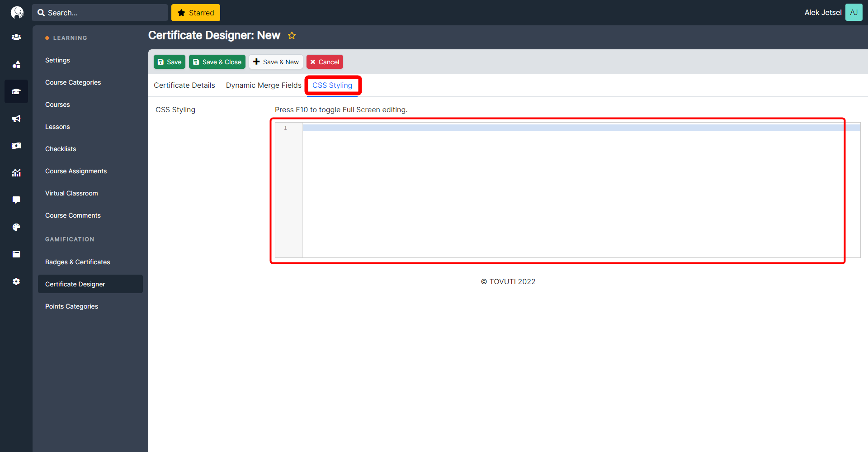The height and width of the screenshot is (452, 868).
Task: Click the search magnifier icon
Action: tap(41, 13)
